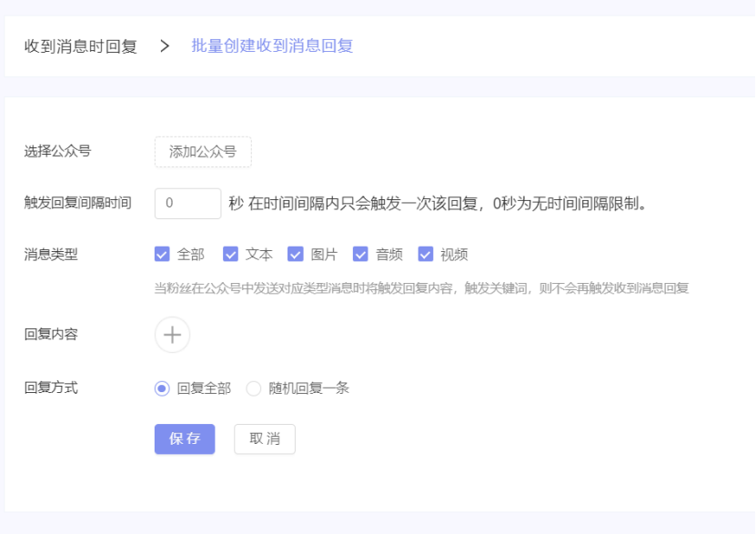
Task: Click the 批量创建收到消息回复 breadcrumb
Action: (272, 45)
